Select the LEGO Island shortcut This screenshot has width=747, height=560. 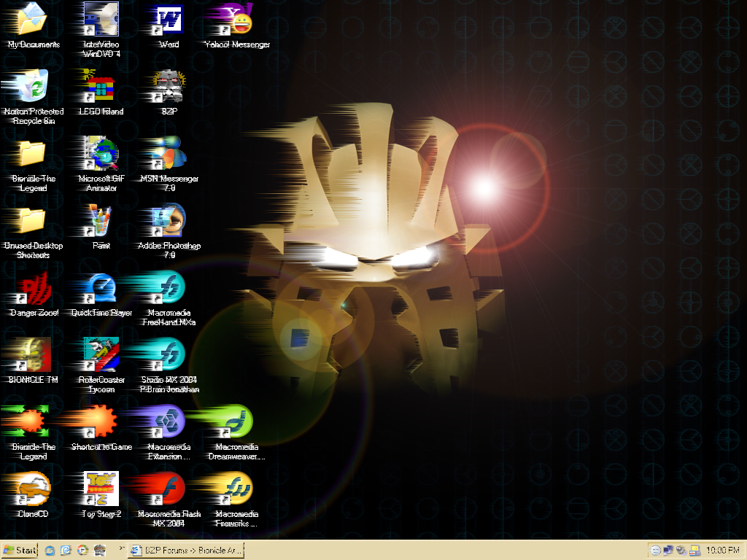pos(101,87)
